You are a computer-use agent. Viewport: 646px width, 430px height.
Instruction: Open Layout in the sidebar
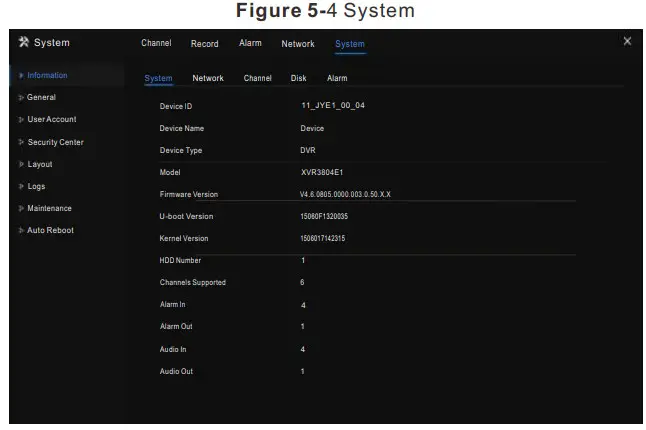click(40, 164)
